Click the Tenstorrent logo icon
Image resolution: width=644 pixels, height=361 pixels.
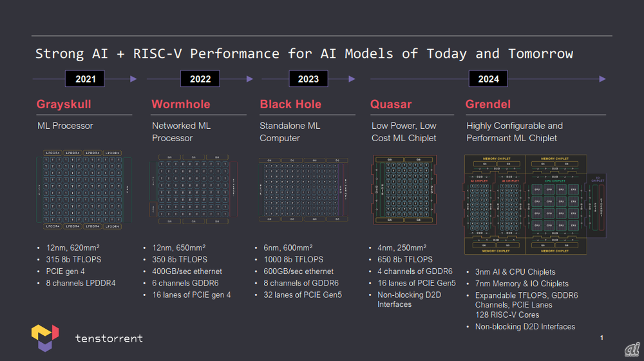[x=45, y=338]
